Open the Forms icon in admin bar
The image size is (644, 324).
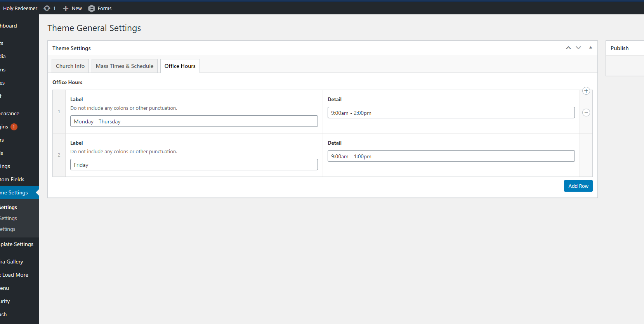click(92, 8)
